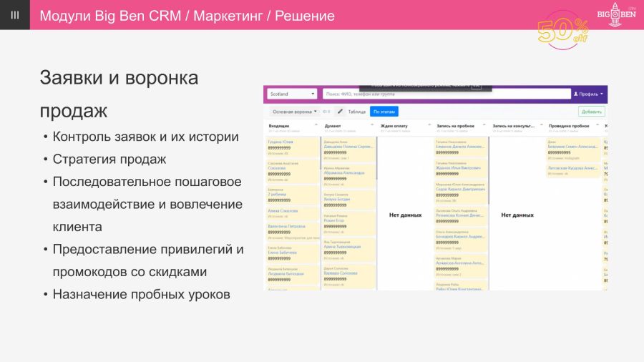This screenshot has height=362, width=644.
Task: Click the Проведено пробное column heading
Action: click(569, 126)
